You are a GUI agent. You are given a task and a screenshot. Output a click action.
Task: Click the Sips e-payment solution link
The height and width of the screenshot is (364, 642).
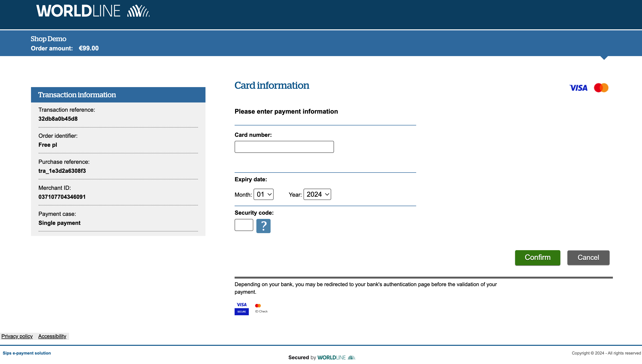[x=27, y=353]
